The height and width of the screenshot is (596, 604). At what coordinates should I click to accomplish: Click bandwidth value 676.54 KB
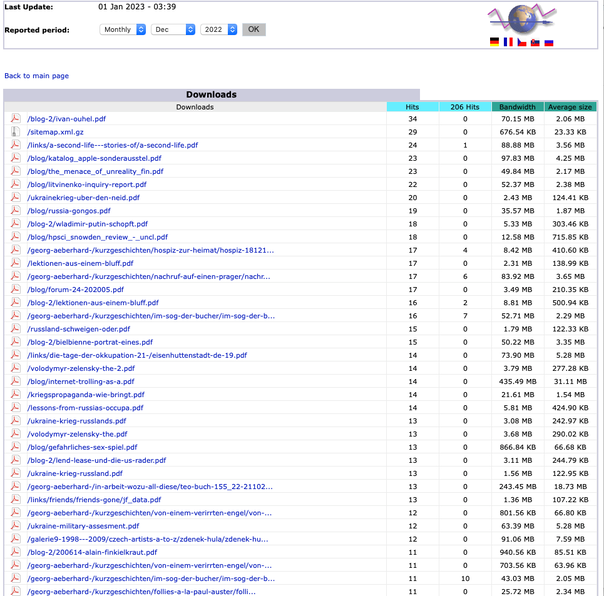pos(517,132)
